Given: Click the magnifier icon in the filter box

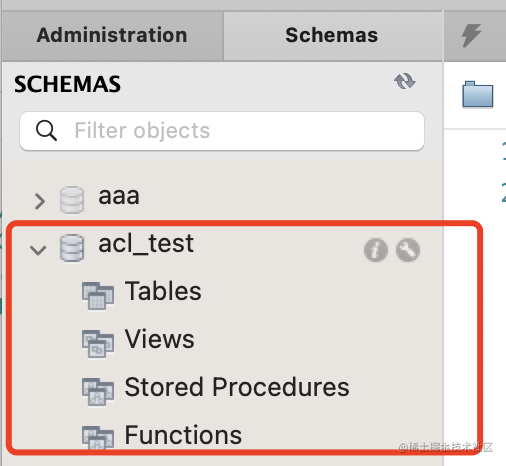Looking at the screenshot, I should 46,130.
